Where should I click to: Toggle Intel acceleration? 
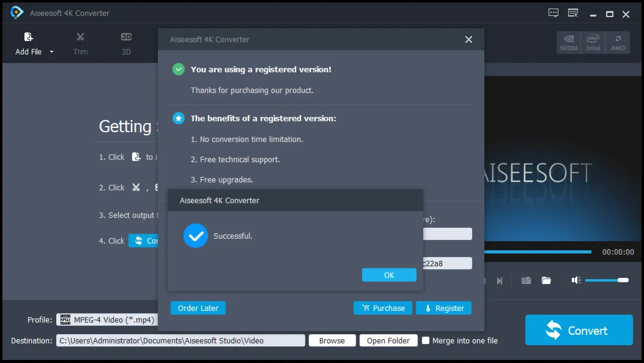[x=593, y=43]
